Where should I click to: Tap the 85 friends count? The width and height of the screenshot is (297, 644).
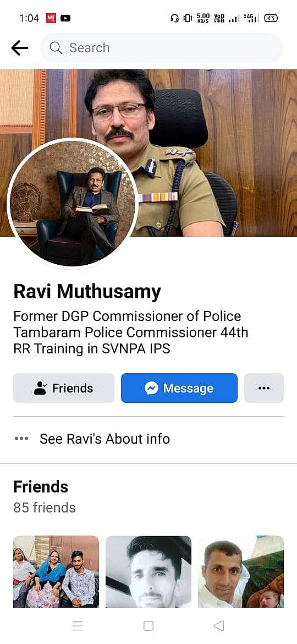click(45, 507)
